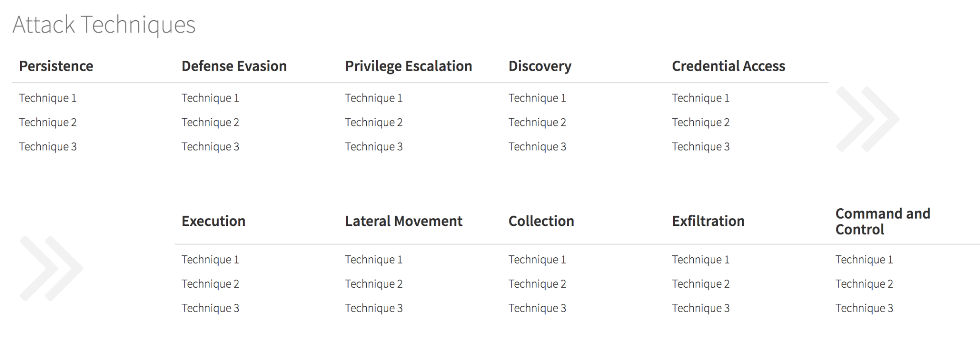
Task: Select the Persistence column header
Action: pyautogui.click(x=56, y=66)
